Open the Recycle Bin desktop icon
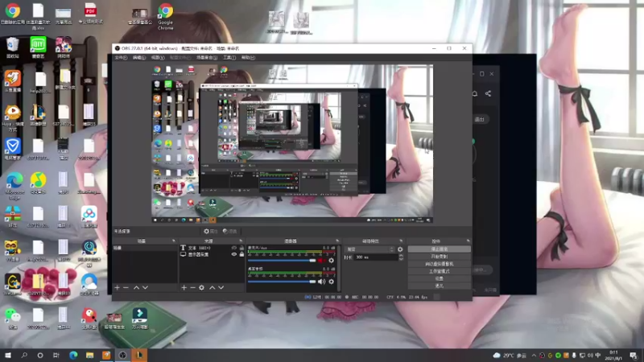 click(13, 47)
